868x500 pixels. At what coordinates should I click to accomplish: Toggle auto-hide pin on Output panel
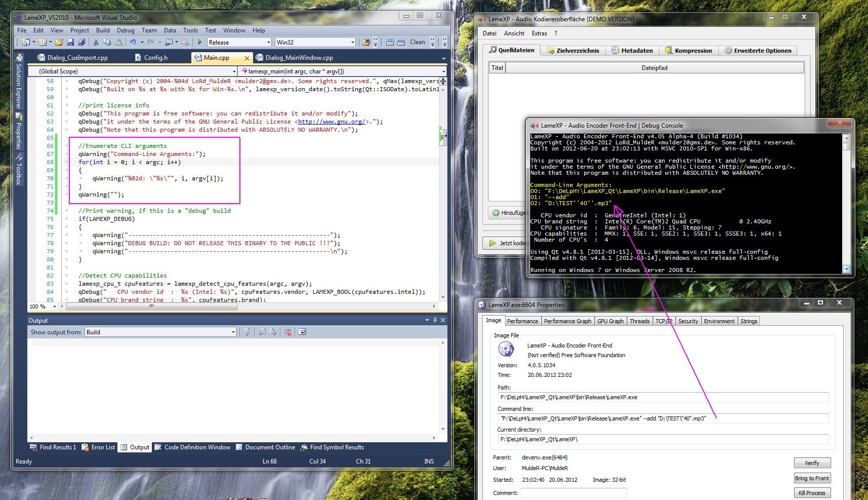(x=435, y=320)
